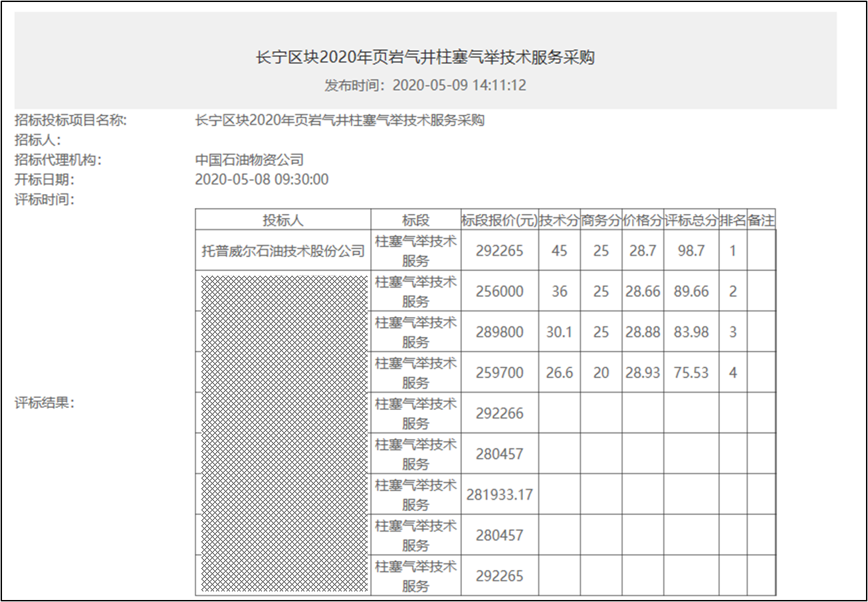
Task: Click the 招标代理机构 label
Action: pos(58,160)
